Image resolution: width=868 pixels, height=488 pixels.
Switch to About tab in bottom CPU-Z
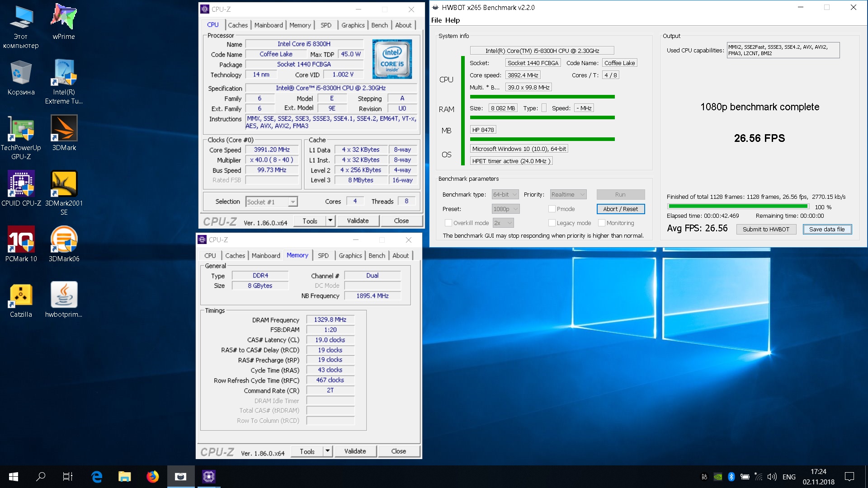pyautogui.click(x=401, y=256)
